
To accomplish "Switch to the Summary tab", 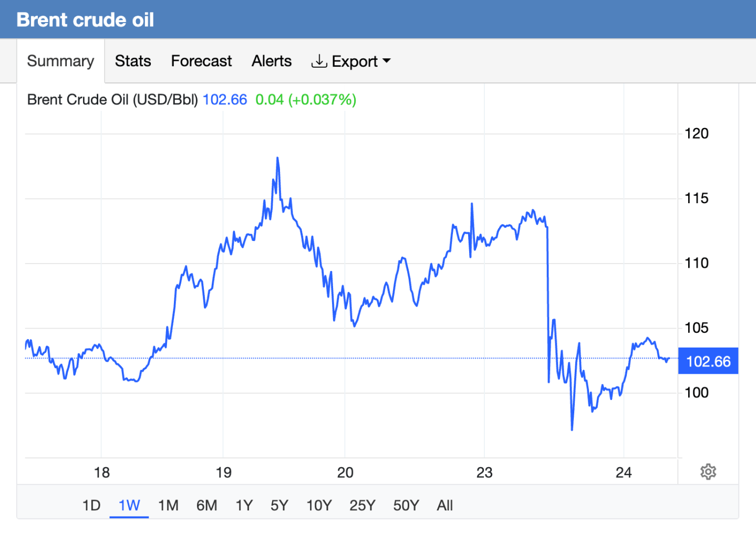I will pos(60,61).
